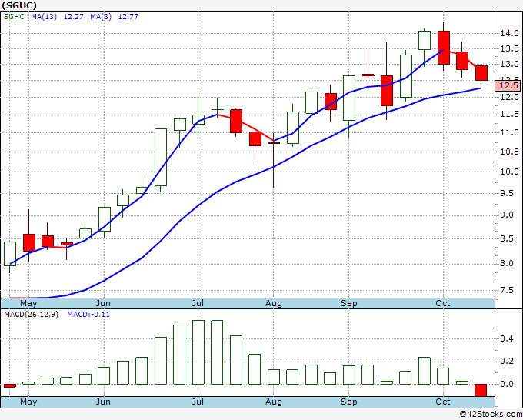Open the 12Stocks.com watermark link
This screenshot has width=523, height=420.
coord(490,414)
